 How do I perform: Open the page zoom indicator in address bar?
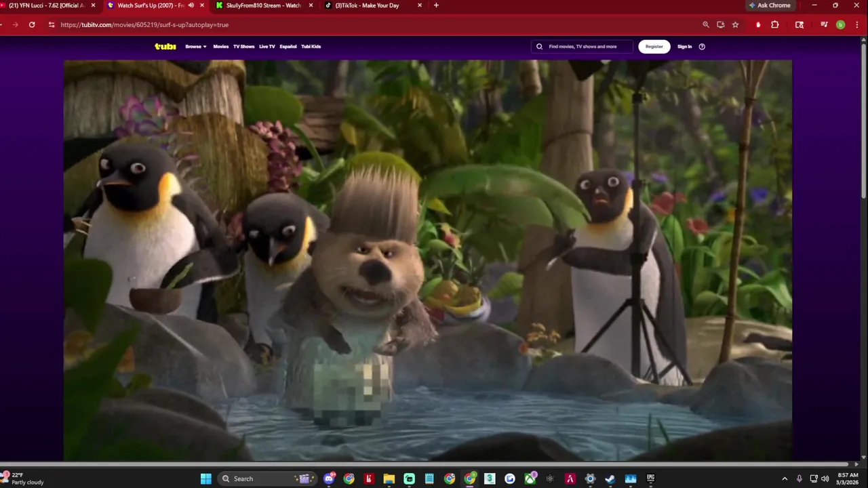point(706,24)
